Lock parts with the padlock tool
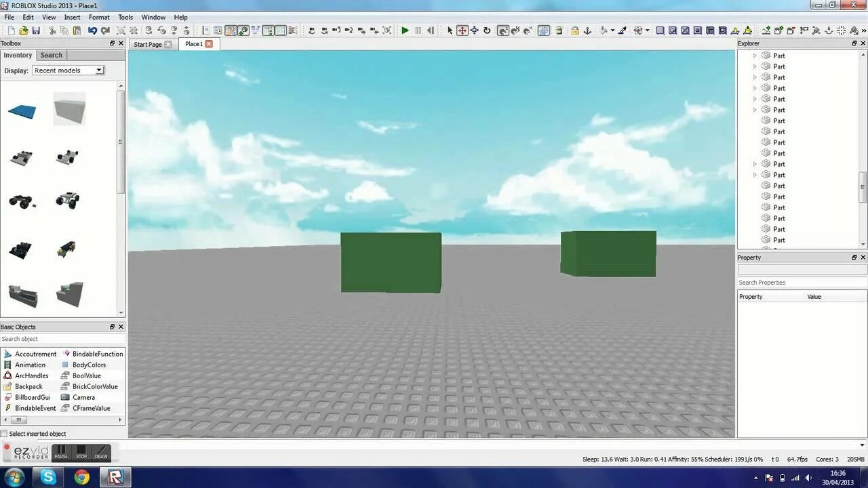 (575, 30)
